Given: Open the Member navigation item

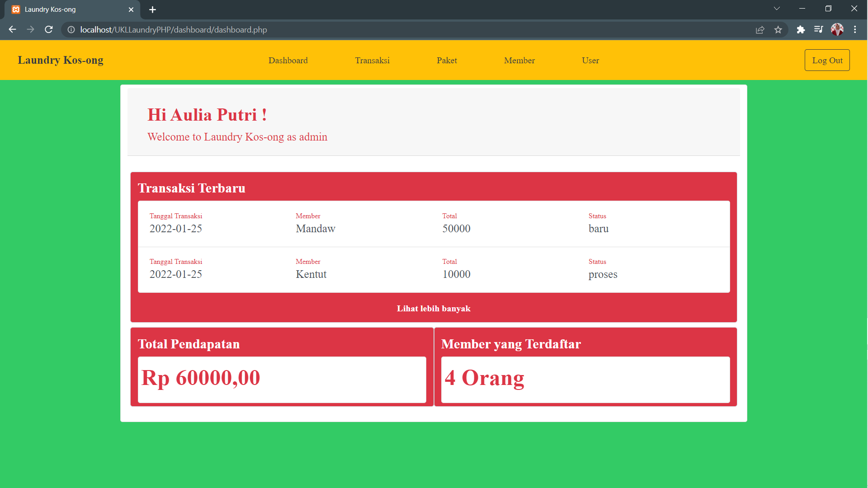Looking at the screenshot, I should click(519, 60).
